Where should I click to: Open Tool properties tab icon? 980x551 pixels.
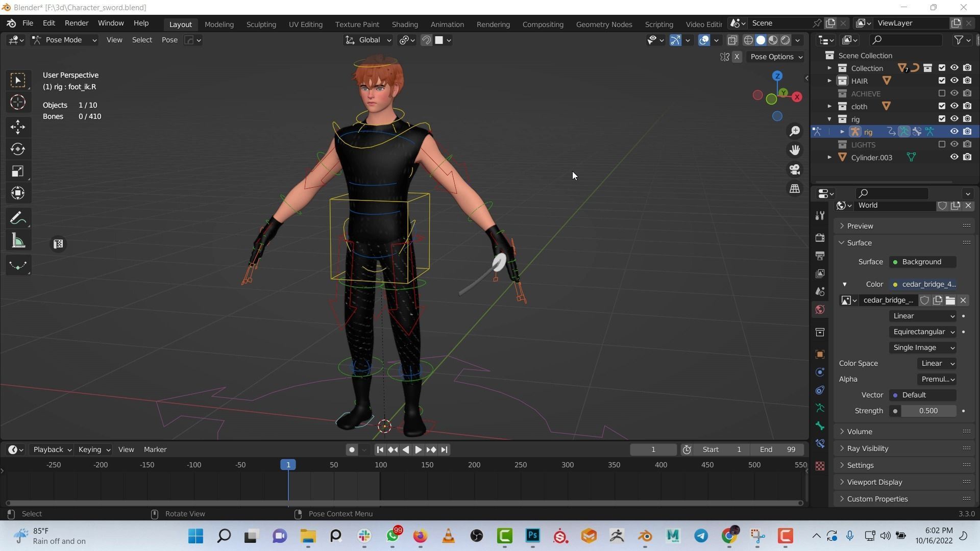pyautogui.click(x=820, y=216)
